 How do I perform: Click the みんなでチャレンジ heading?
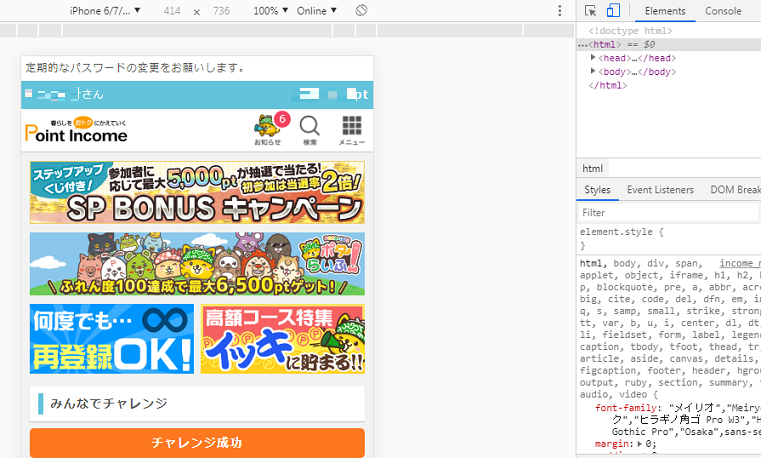click(x=109, y=403)
